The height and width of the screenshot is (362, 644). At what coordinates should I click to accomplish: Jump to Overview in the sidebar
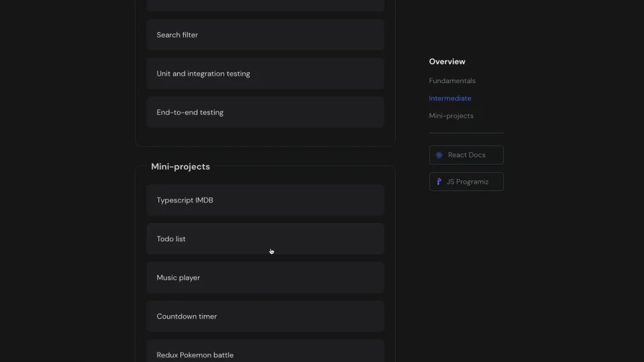point(447,62)
